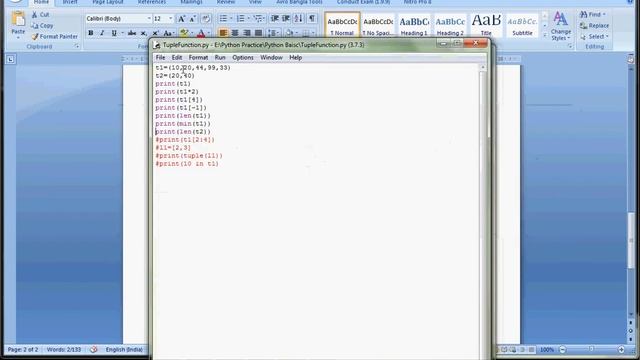Screen dimensions: 640x360
Task: Activate the Format Painter tool
Action: [54, 36]
